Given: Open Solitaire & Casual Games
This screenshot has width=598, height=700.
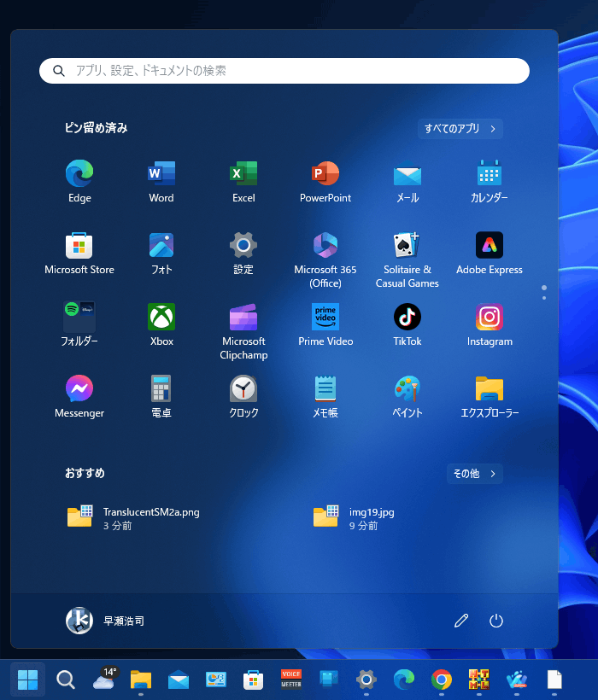Looking at the screenshot, I should pyautogui.click(x=407, y=260).
